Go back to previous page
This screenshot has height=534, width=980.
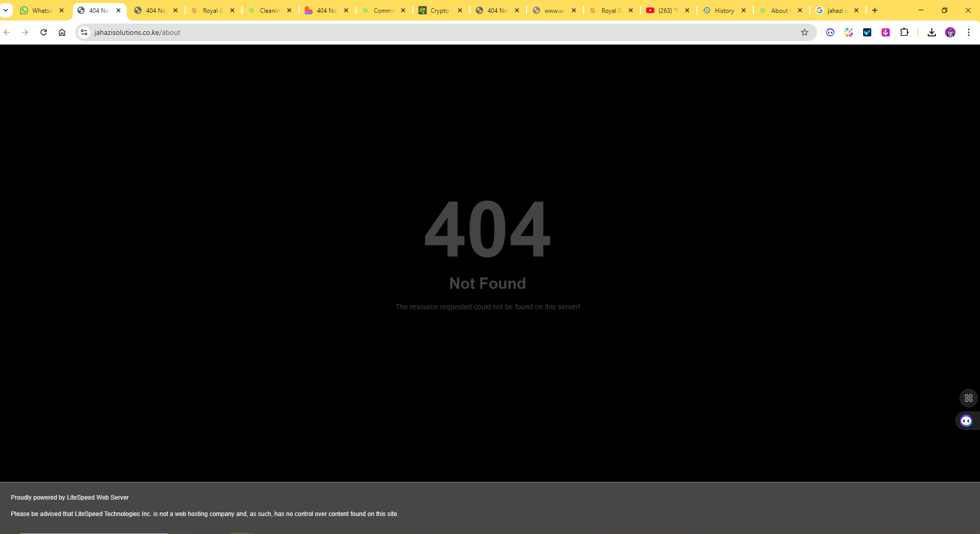point(7,32)
